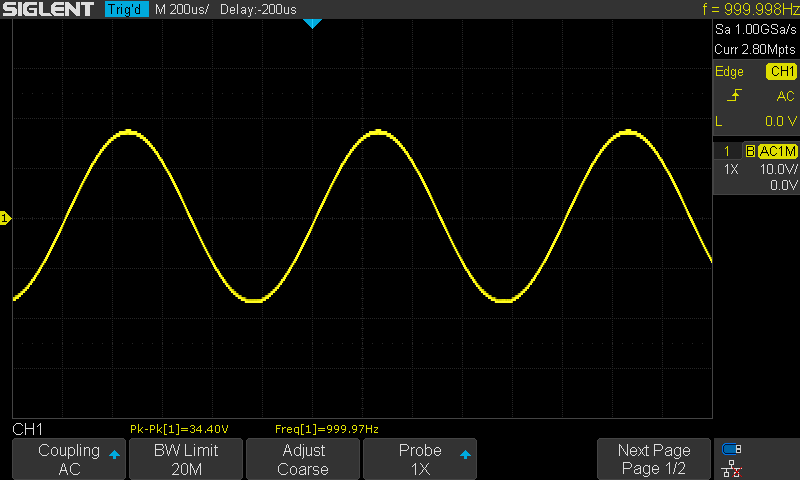Click the Freq[1]=999.97Hz measurement
The image size is (800, 480).
[x=327, y=429]
